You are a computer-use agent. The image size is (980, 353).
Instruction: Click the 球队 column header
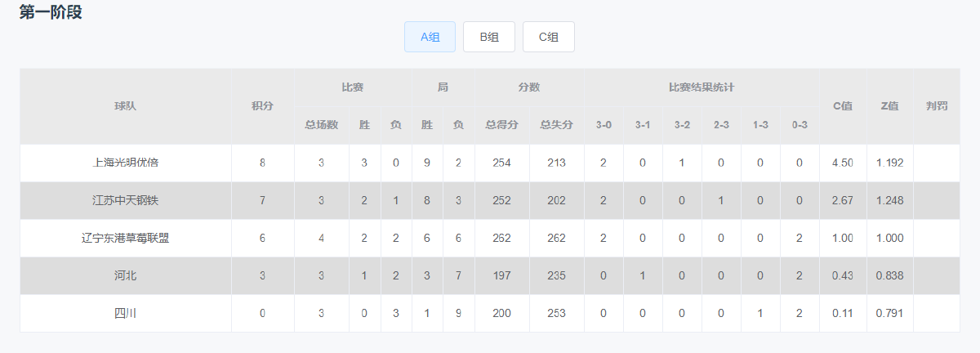click(126, 106)
